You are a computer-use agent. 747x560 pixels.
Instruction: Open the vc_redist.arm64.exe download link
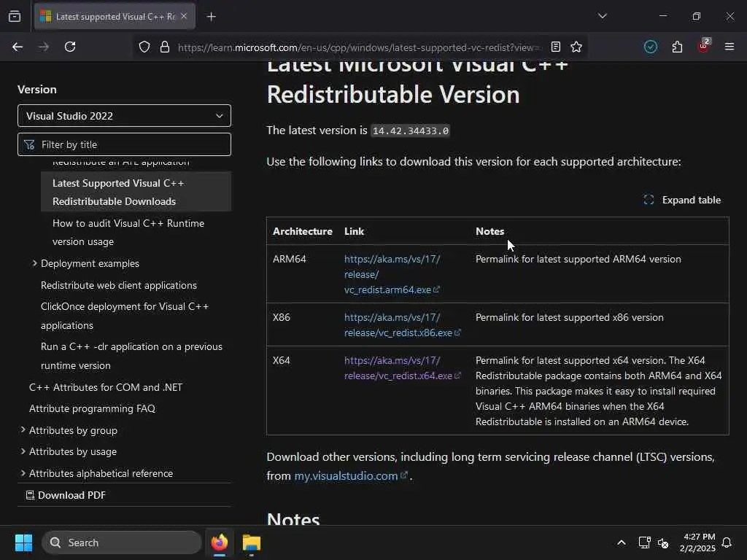pos(392,274)
